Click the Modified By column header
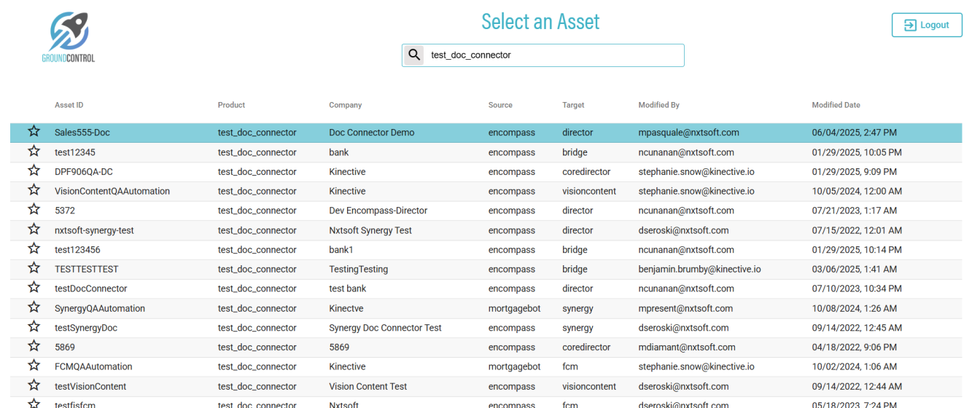This screenshot has width=980, height=408. pos(658,105)
